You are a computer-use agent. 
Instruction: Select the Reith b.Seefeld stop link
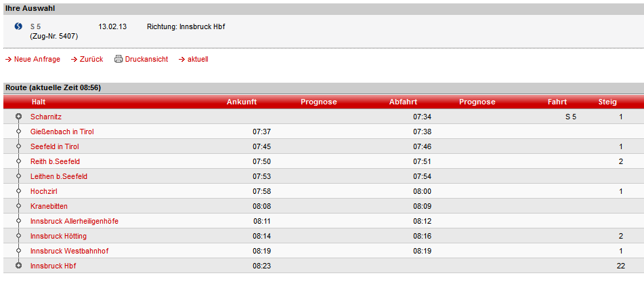point(55,161)
